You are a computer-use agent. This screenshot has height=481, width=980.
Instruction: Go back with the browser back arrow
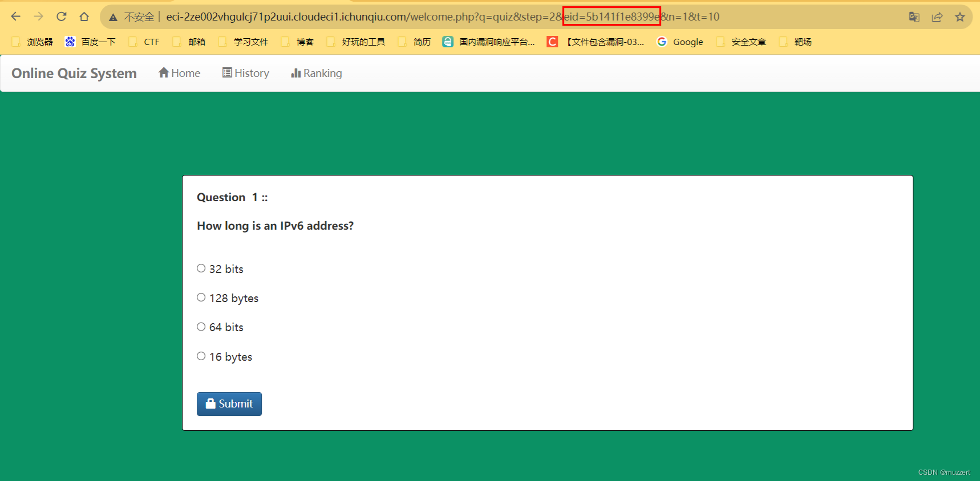[15, 17]
